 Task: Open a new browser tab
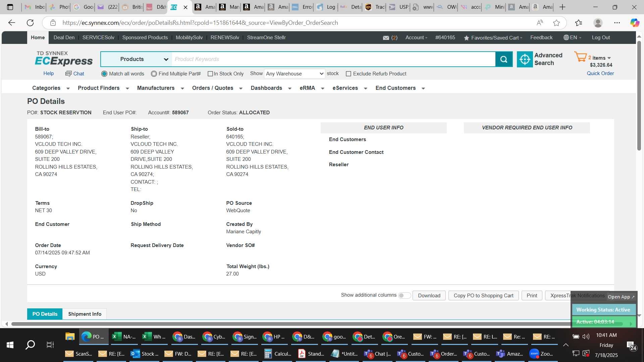pyautogui.click(x=562, y=7)
